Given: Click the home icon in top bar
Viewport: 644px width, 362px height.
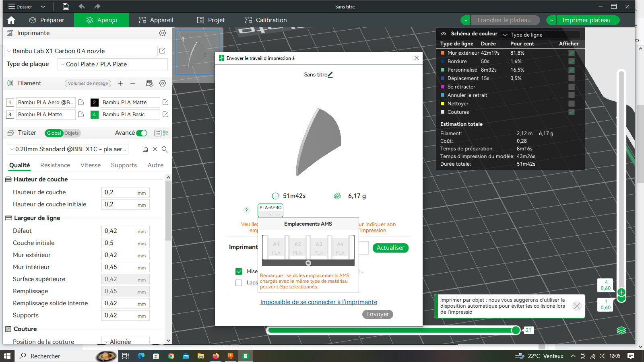Looking at the screenshot, I should [11, 20].
